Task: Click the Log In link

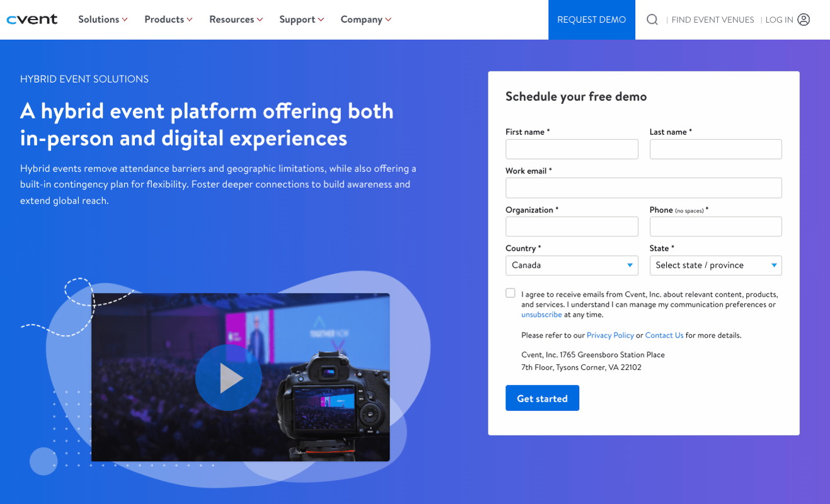Action: point(779,20)
